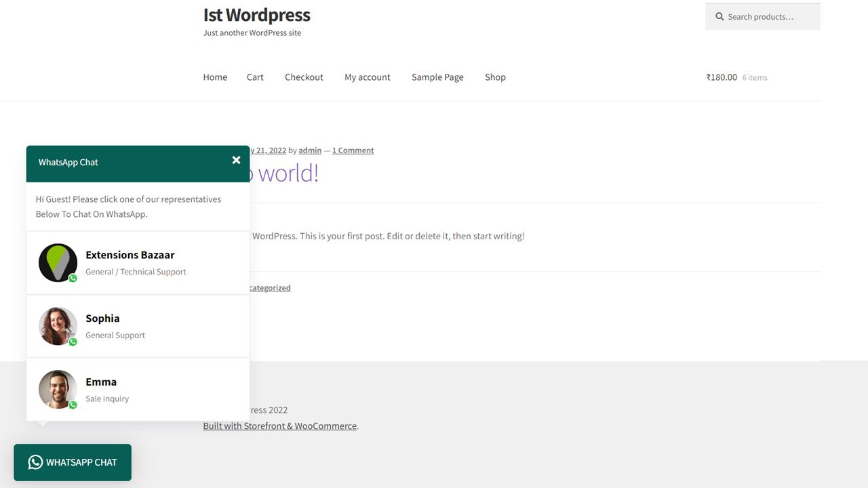868x488 pixels.
Task: Click Sophia's profile photo
Action: click(58, 326)
